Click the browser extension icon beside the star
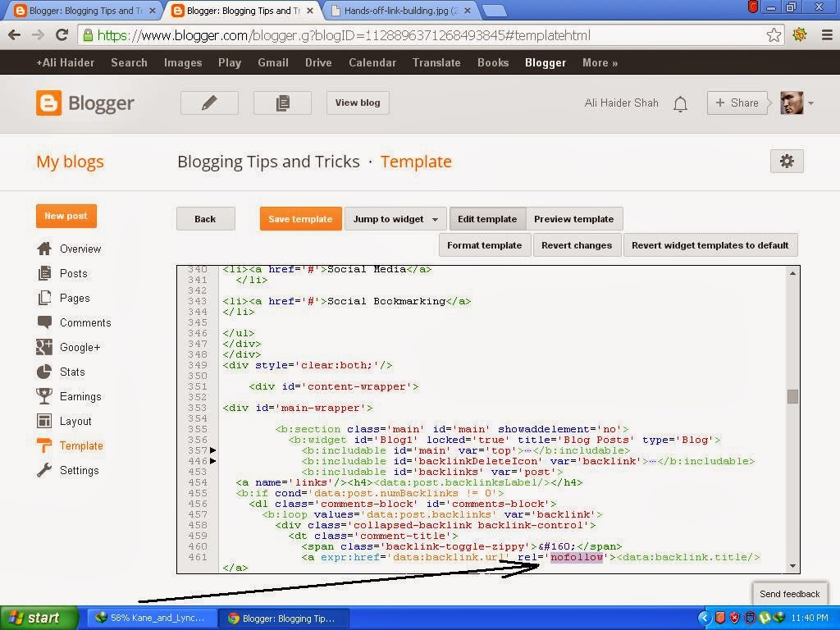Screen dimensions: 840x630 click(800, 35)
